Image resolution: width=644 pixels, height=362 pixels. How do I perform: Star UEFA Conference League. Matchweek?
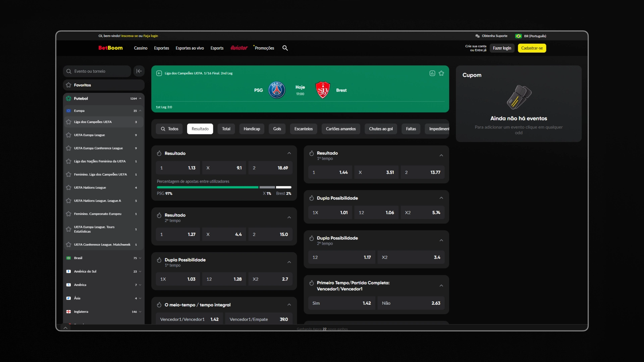click(69, 244)
